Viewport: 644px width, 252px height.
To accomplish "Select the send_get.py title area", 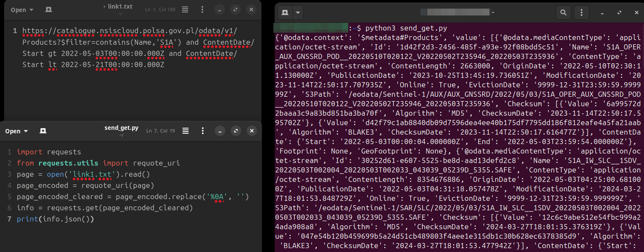I will tap(122, 128).
